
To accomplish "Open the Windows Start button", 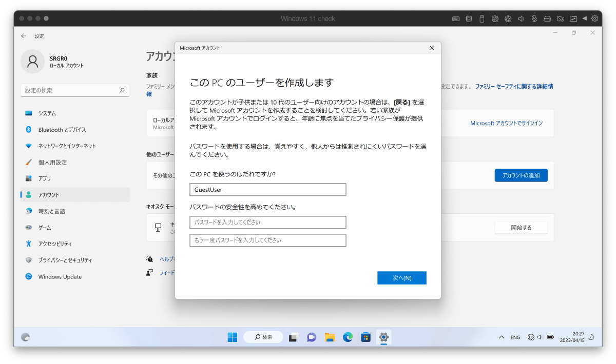I will pos(233,337).
